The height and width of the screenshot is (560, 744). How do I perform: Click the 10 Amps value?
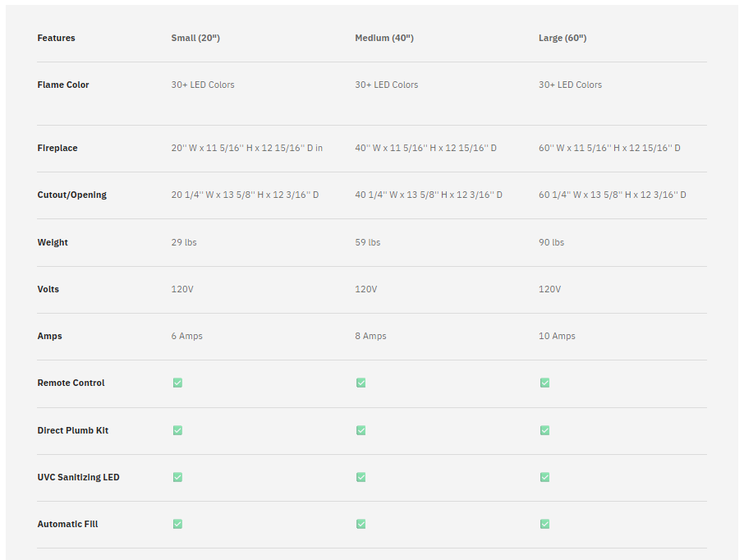point(557,336)
